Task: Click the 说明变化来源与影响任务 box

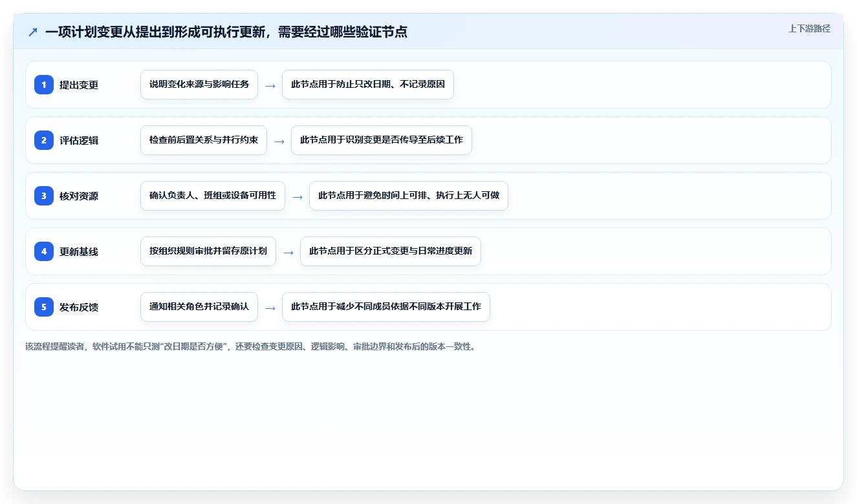Action: 199,85
